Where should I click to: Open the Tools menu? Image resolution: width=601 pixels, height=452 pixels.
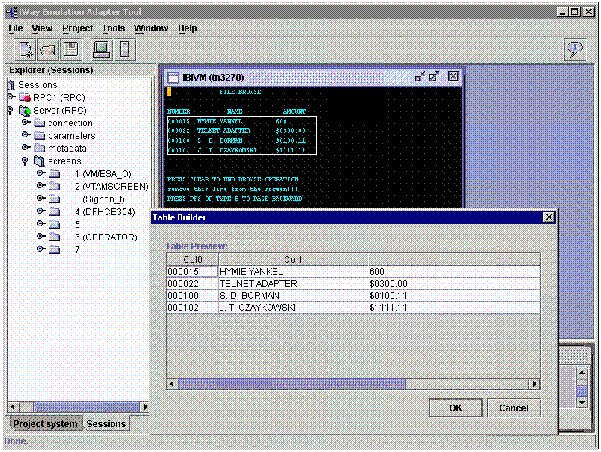[113, 28]
